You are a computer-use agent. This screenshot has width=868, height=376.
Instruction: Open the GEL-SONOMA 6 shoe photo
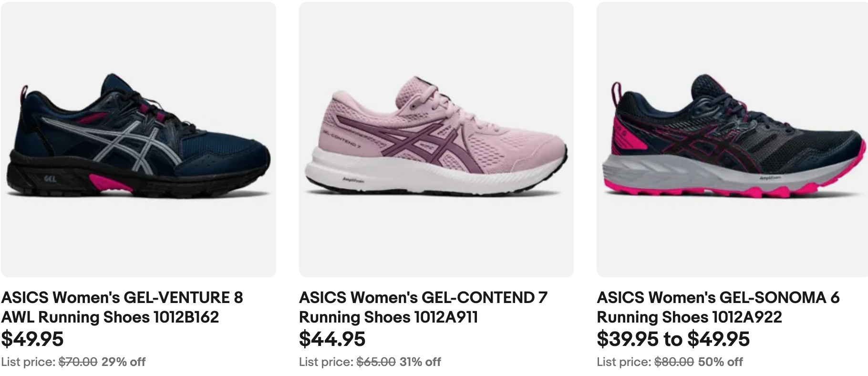tap(732, 139)
